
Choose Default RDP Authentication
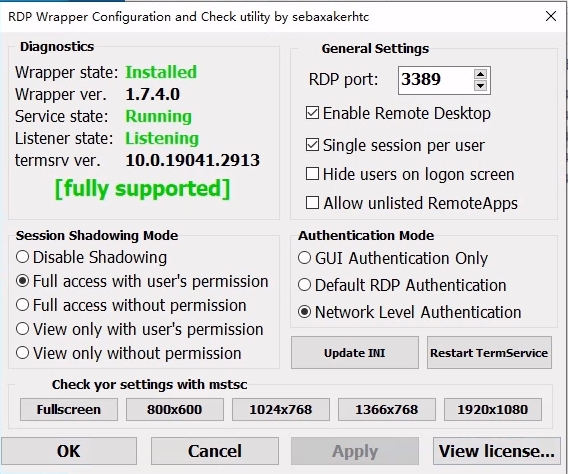[304, 285]
